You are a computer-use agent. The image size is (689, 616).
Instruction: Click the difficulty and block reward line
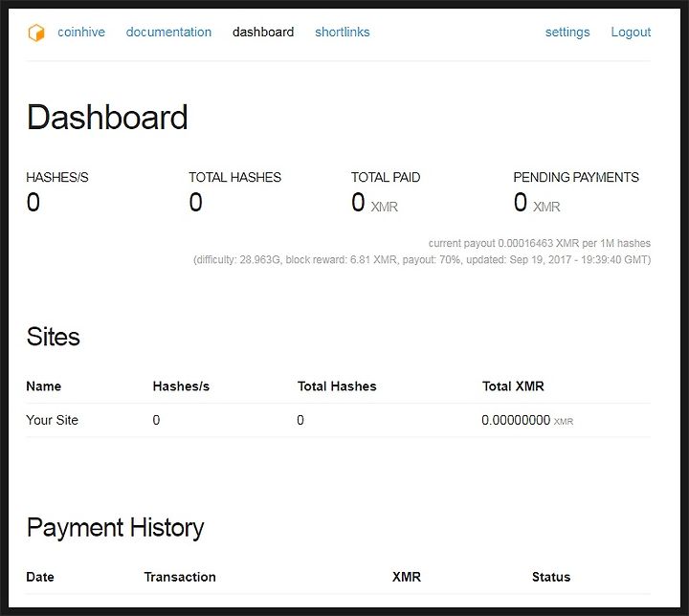pos(422,259)
